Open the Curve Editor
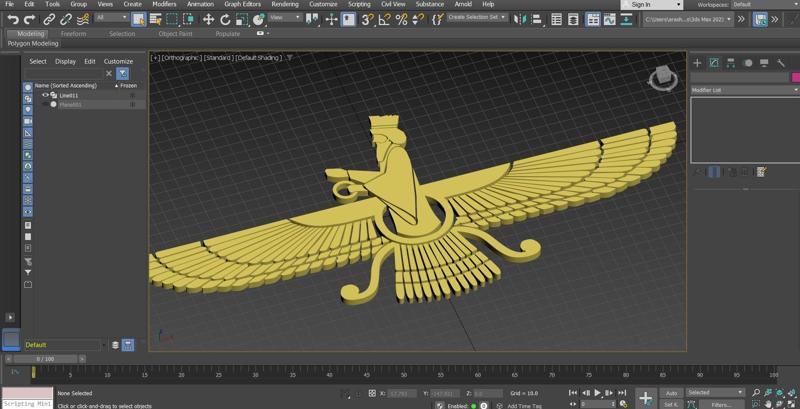Viewport: 800px width, 409px height. 610,20
